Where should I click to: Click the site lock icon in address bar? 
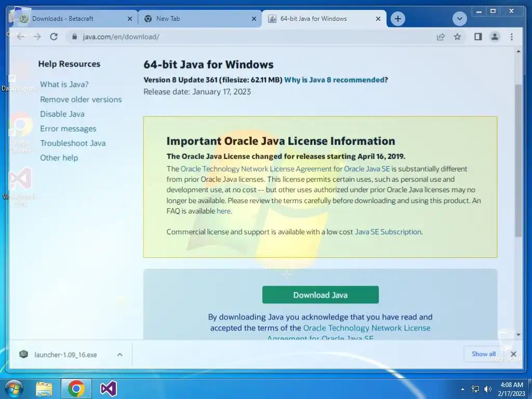[x=75, y=37]
